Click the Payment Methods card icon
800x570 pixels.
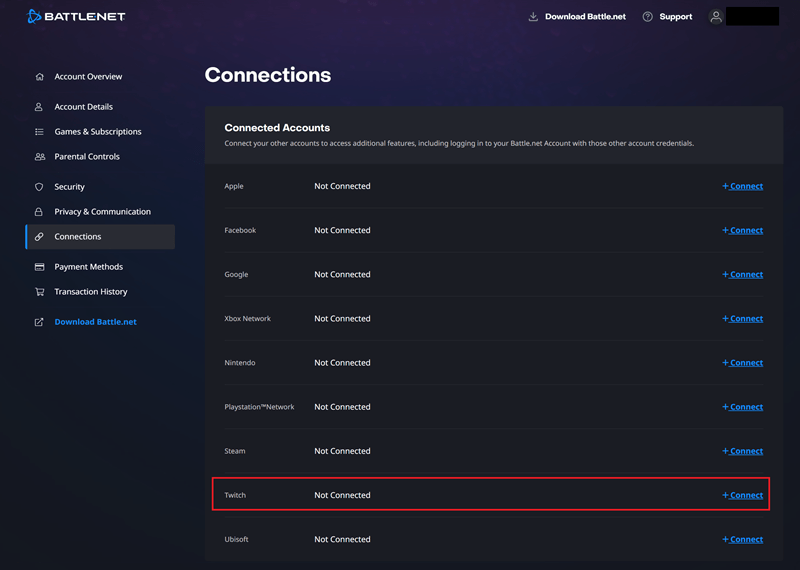(39, 267)
